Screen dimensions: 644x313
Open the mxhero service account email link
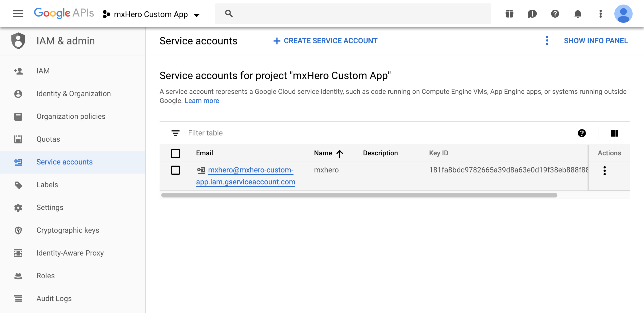point(246,176)
